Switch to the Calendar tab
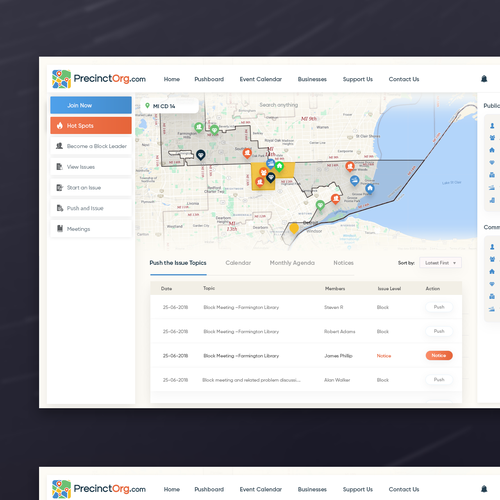Viewport: 500px width, 500px height. pyautogui.click(x=238, y=263)
